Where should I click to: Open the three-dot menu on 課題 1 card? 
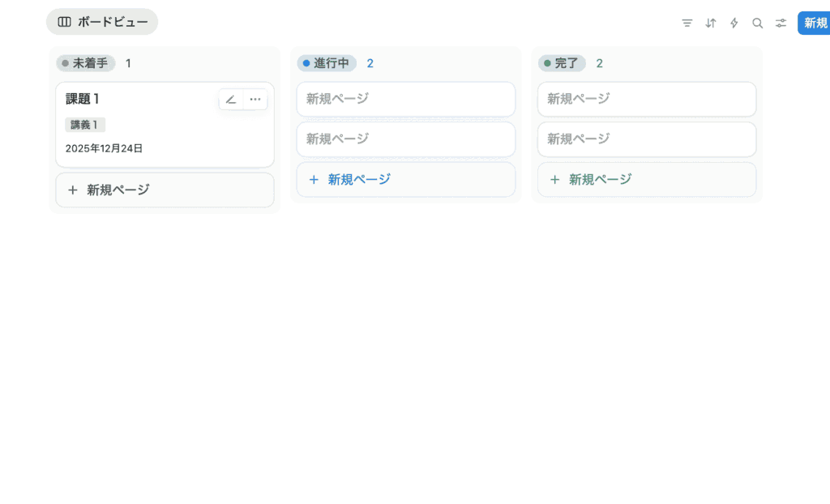coord(255,100)
